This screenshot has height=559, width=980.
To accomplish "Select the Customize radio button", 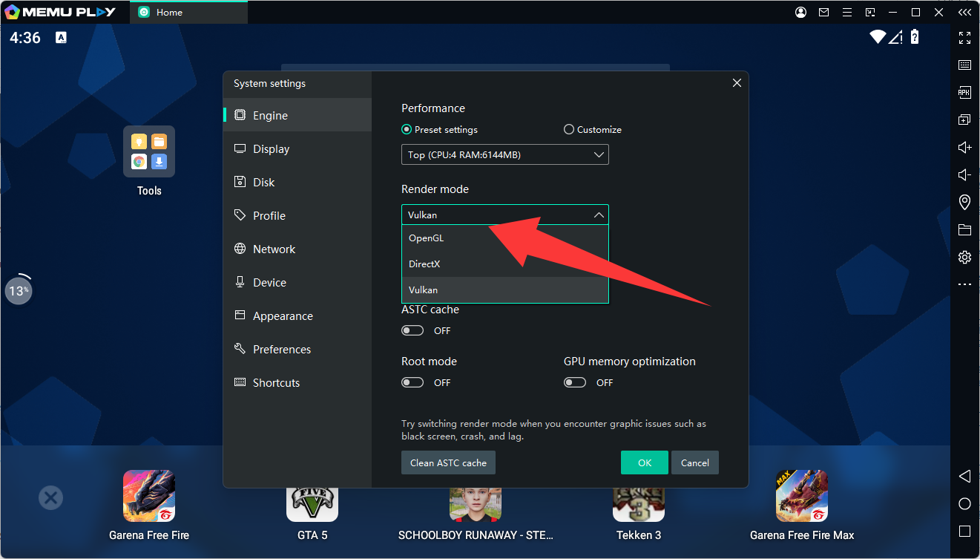I will click(x=569, y=129).
